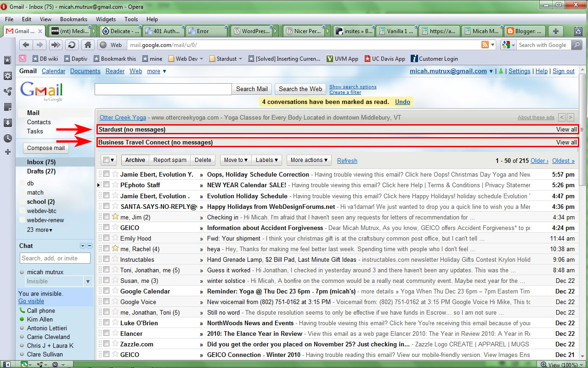Open the Downloads panel in Opera sidebar
The height and width of the screenshot is (368, 588).
click(7, 123)
